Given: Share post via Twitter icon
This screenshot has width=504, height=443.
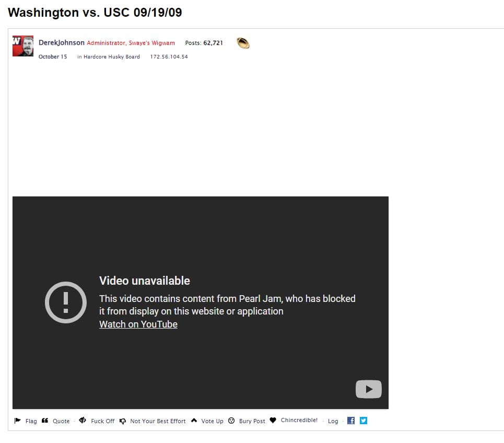Looking at the screenshot, I should pos(364,421).
